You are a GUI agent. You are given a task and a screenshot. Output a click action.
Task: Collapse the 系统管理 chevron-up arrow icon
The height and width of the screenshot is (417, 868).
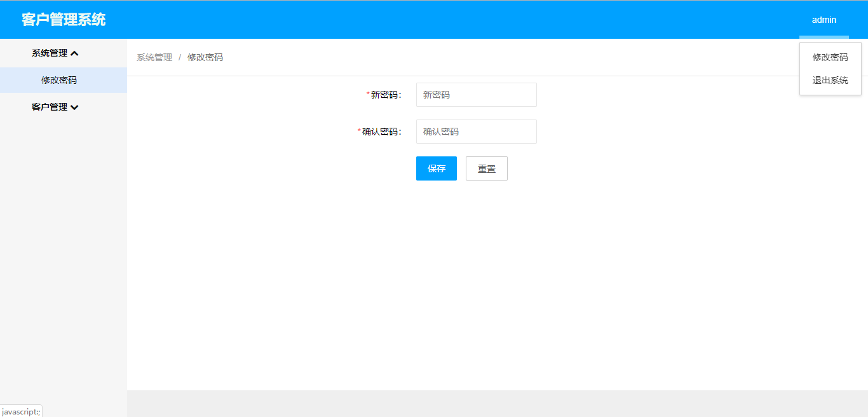(x=74, y=53)
